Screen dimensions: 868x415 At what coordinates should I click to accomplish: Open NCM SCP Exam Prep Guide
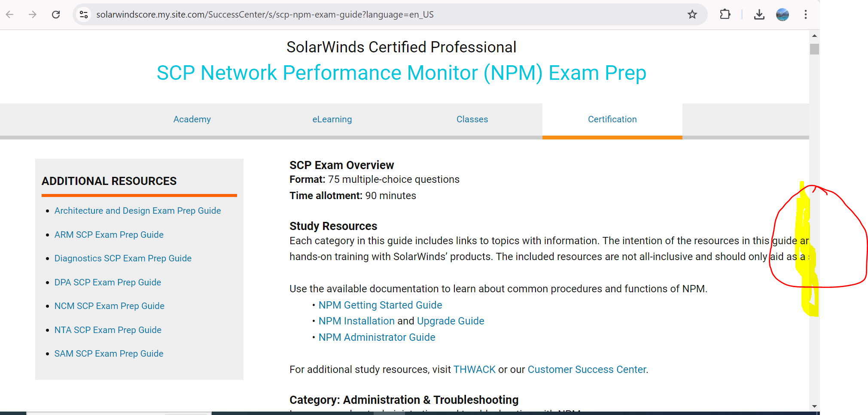click(110, 306)
